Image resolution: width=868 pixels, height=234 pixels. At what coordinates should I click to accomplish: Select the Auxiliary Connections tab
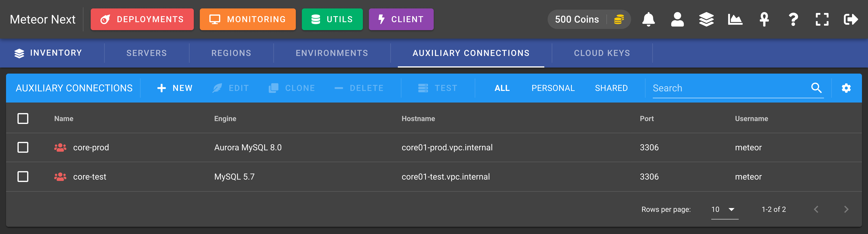click(x=471, y=53)
